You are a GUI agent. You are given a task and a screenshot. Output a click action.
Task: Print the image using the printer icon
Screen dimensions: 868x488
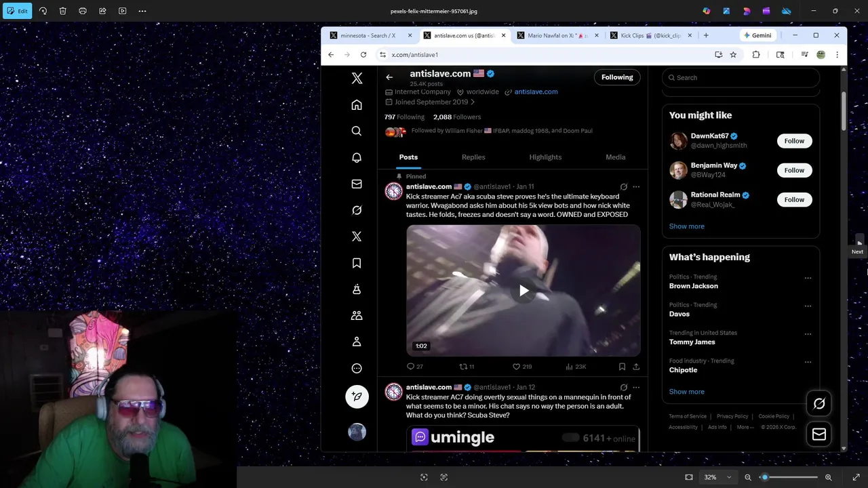83,11
